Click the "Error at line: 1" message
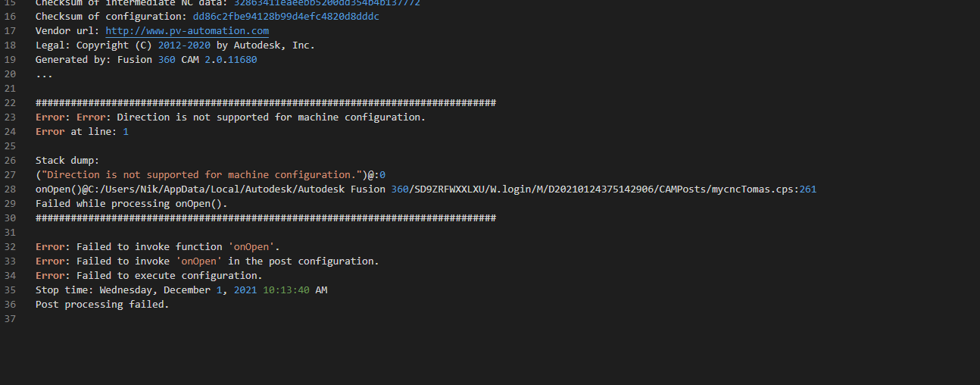This screenshot has width=980, height=385. pos(82,132)
